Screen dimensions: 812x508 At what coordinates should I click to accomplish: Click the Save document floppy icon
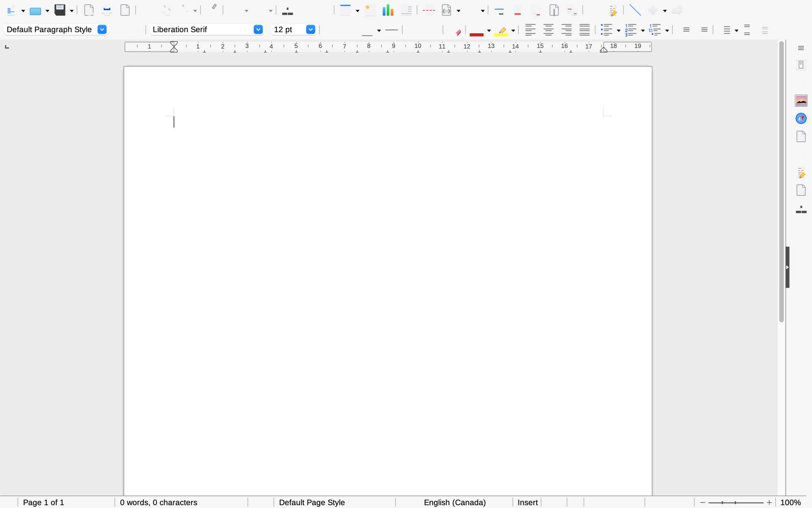[x=60, y=10]
